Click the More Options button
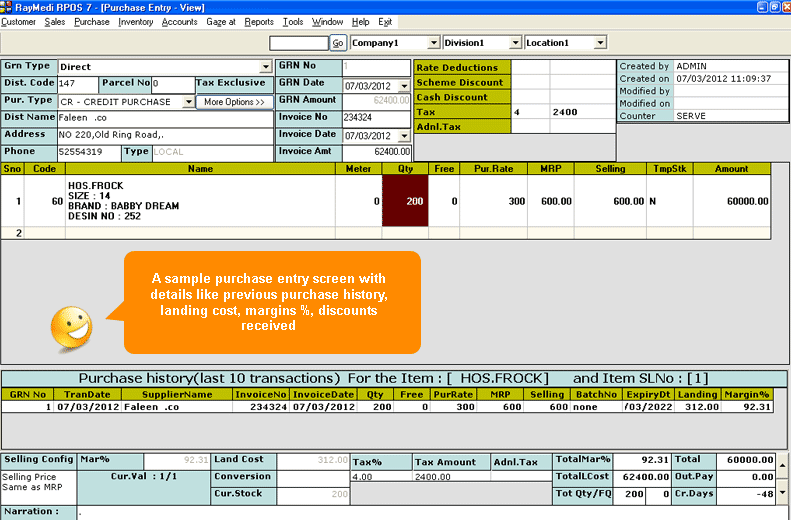The image size is (791, 520). tap(234, 101)
